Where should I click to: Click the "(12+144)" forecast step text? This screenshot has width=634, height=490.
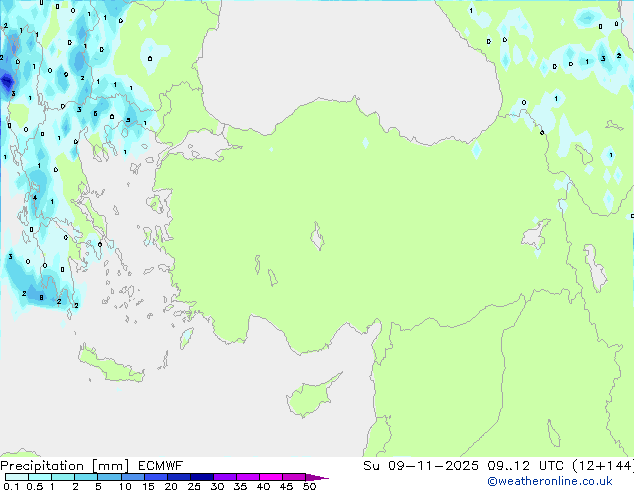[x=603, y=466]
